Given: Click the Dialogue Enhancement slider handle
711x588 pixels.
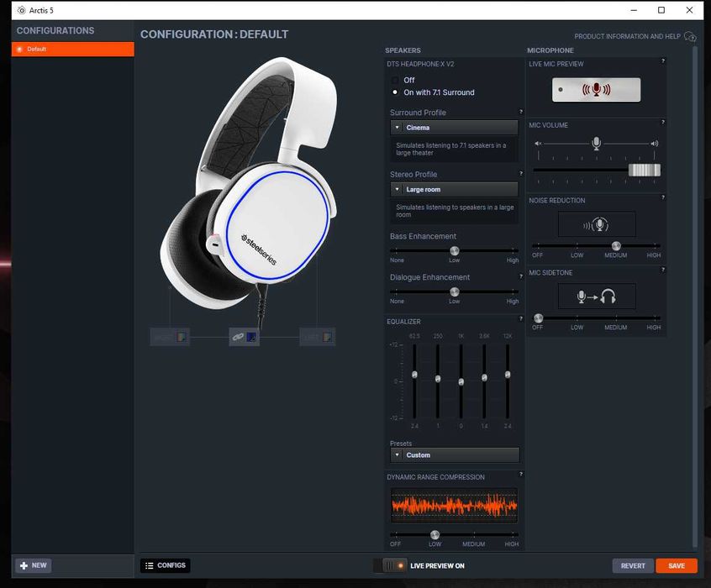Looking at the screenshot, I should point(455,291).
